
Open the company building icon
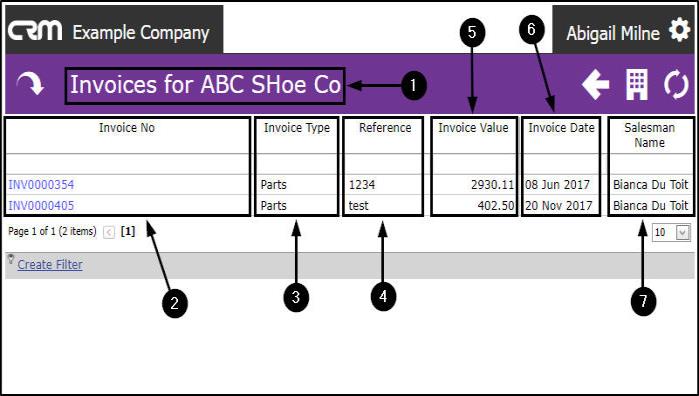(x=637, y=85)
